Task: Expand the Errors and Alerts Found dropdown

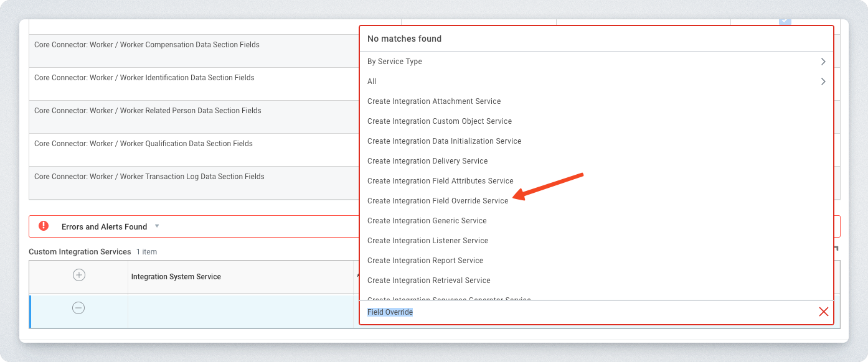Action: (x=157, y=226)
